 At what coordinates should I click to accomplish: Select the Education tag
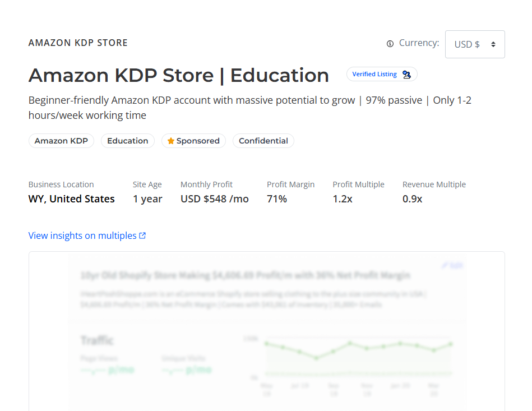[128, 141]
